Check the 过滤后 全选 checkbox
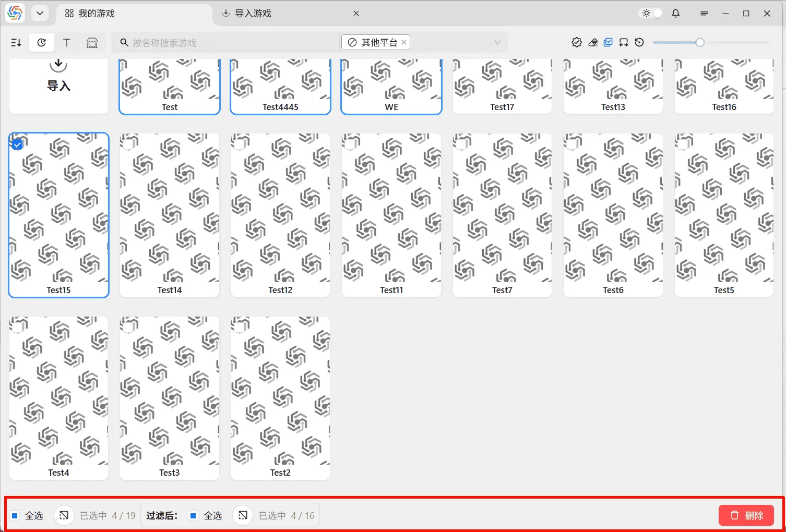 [194, 515]
